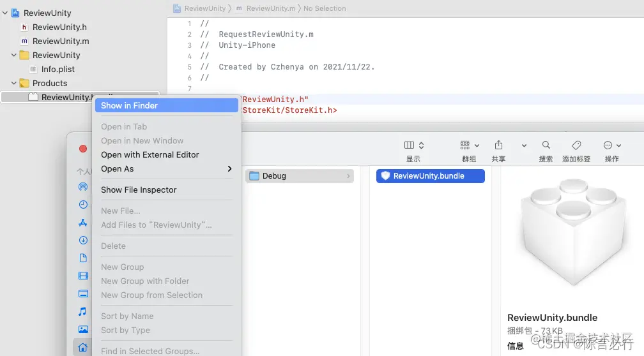Open the Open As submenu

pyautogui.click(x=166, y=168)
